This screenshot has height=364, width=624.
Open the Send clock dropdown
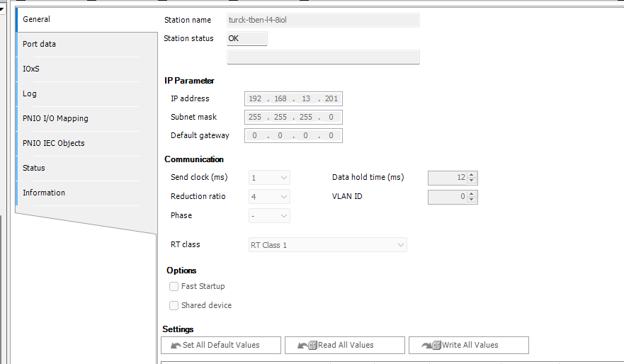269,178
